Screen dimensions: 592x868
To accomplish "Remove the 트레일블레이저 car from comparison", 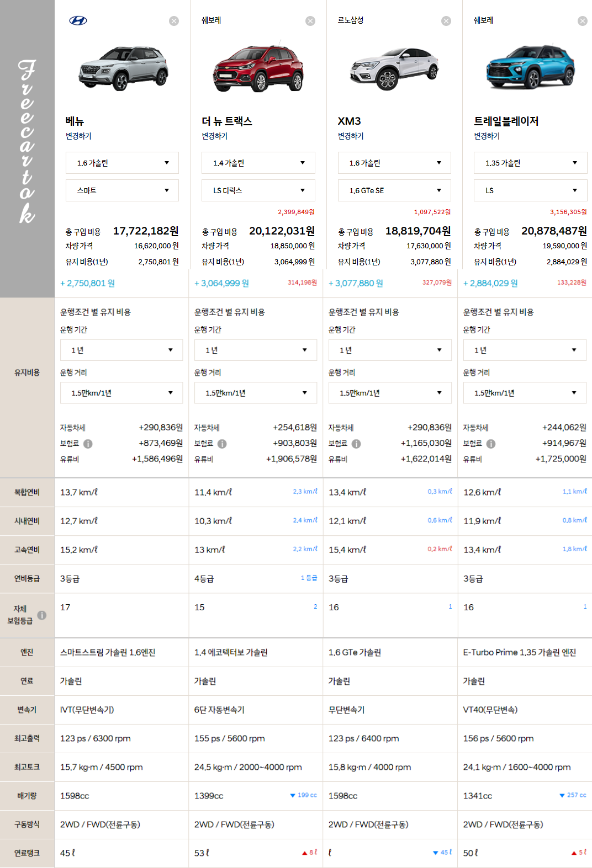I will [x=583, y=21].
